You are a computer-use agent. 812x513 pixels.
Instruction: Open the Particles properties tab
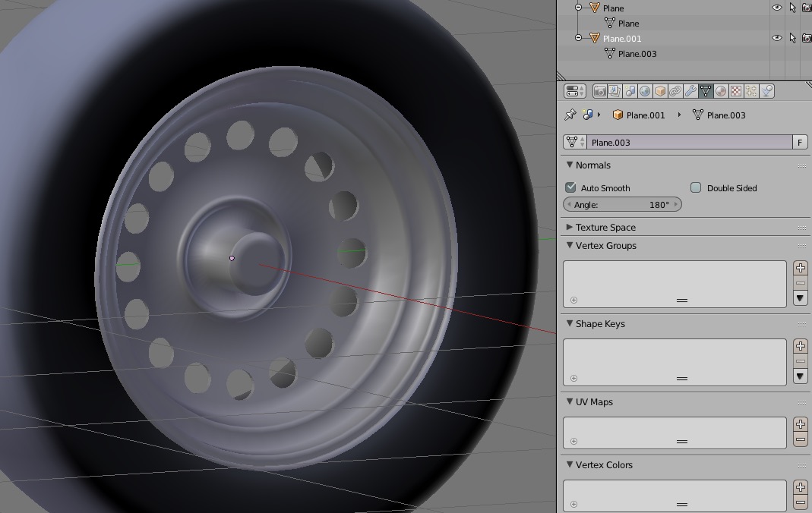click(751, 92)
